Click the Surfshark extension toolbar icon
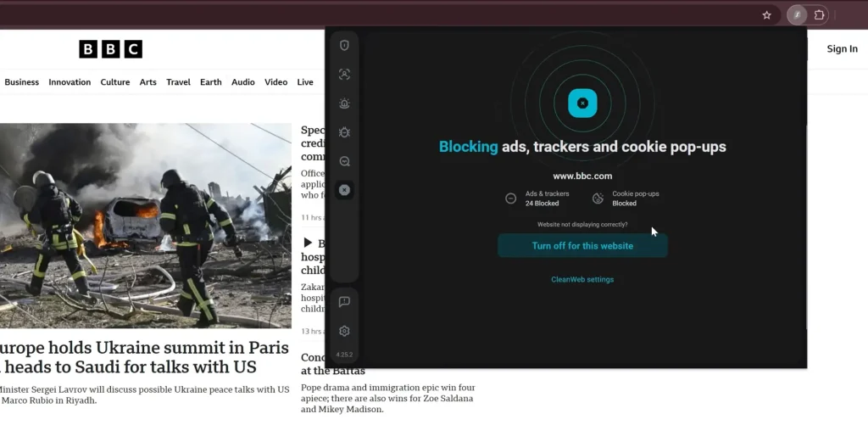This screenshot has height=425, width=868. [797, 15]
